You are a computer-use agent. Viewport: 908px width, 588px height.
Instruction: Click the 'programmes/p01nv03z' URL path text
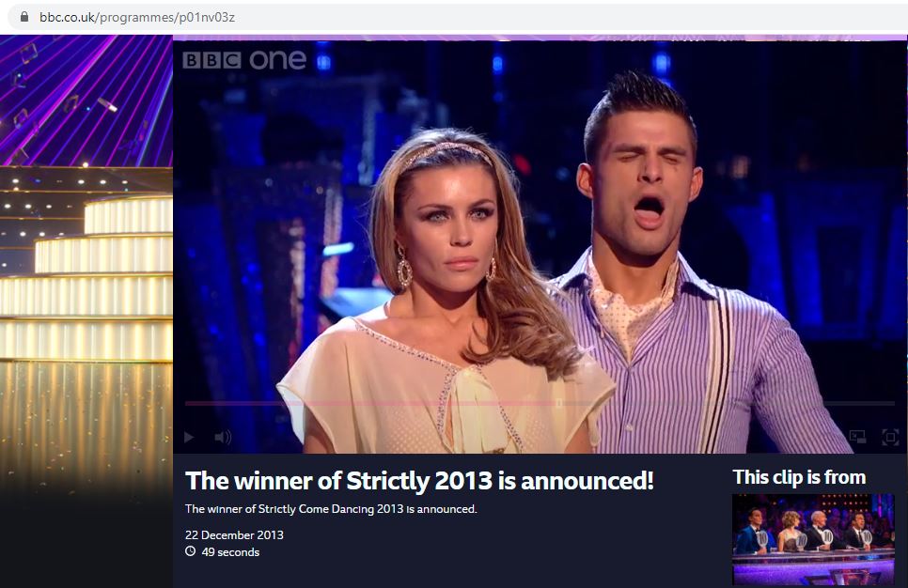coord(165,17)
